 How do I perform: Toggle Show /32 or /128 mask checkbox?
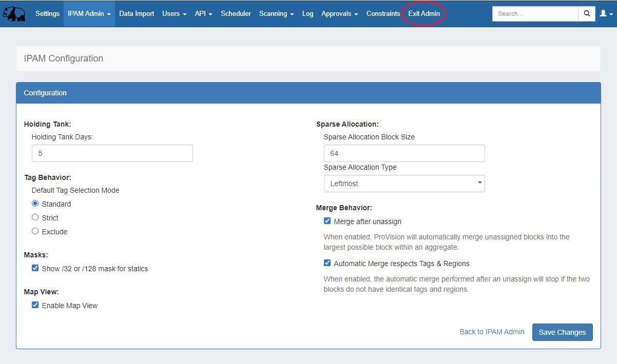[x=35, y=268]
